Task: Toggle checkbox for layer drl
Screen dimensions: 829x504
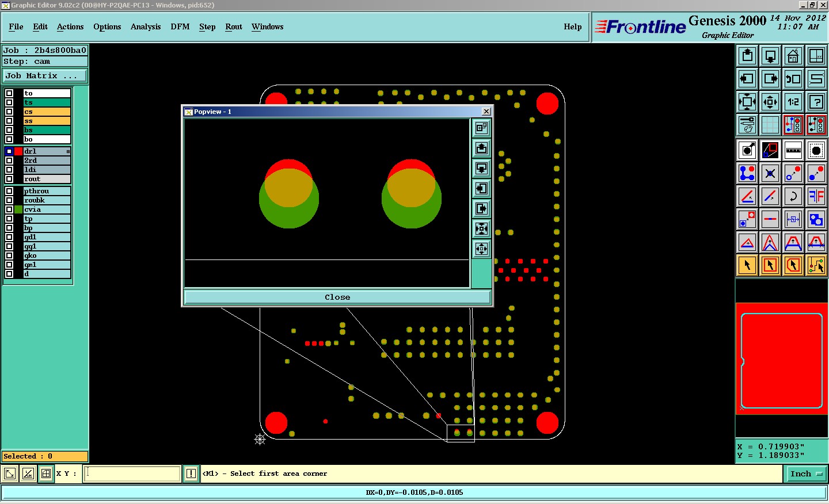Action: (x=9, y=151)
